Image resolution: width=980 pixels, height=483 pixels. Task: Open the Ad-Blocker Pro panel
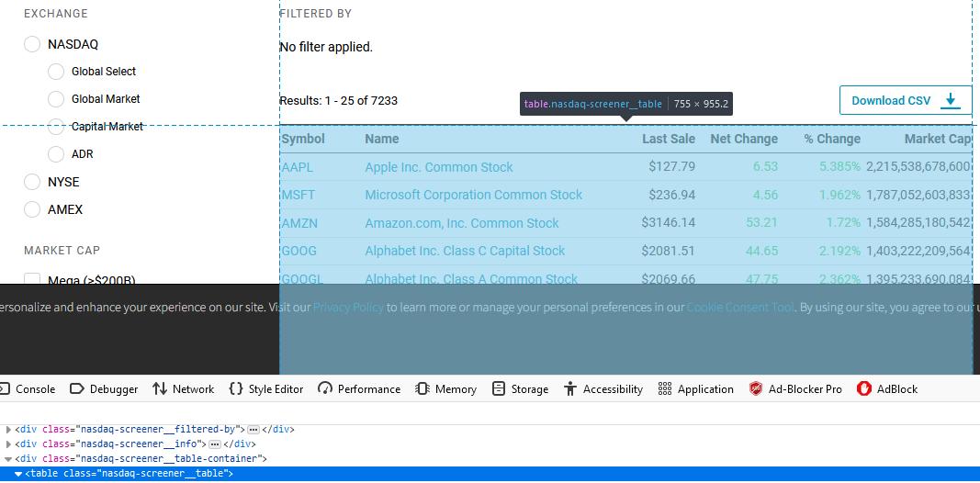pyautogui.click(x=795, y=388)
